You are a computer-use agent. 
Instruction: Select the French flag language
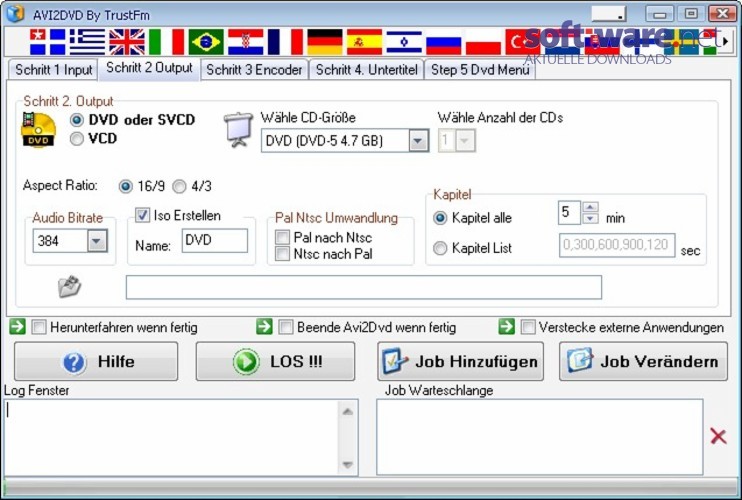coord(285,42)
